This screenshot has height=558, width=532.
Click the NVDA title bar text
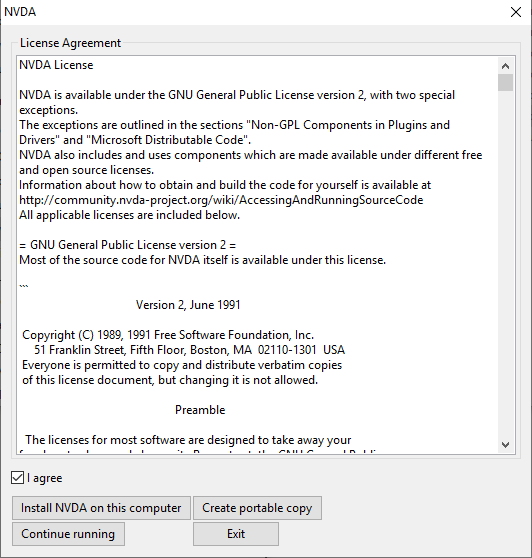click(20, 12)
